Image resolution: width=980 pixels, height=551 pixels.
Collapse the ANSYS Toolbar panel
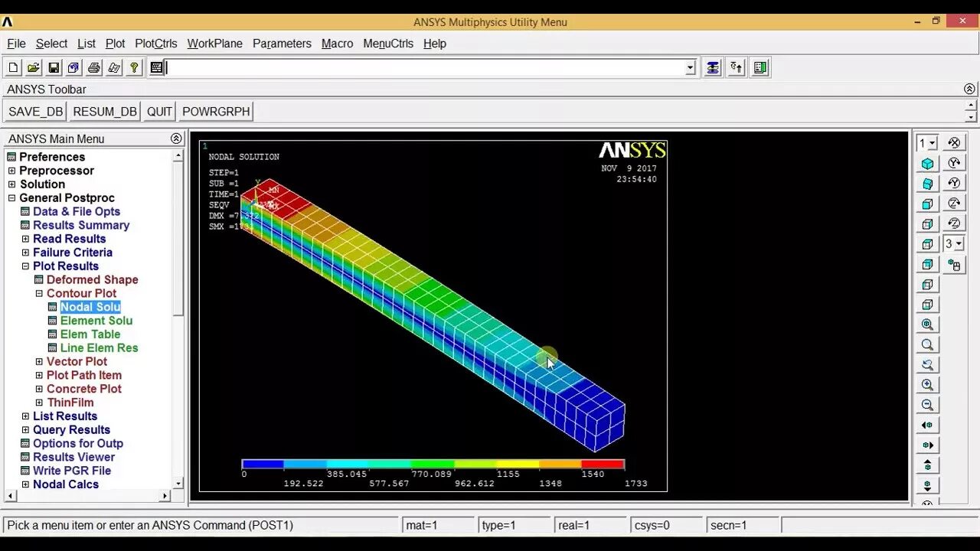tap(969, 90)
